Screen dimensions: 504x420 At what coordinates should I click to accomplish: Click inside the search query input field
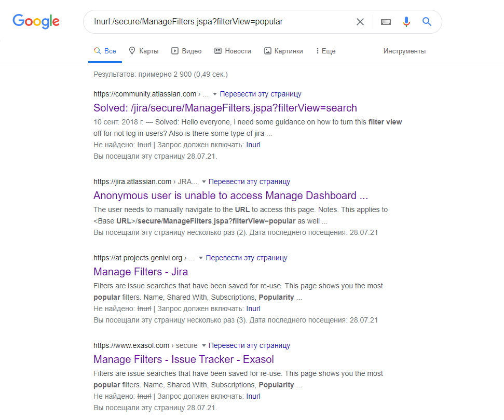(218, 22)
